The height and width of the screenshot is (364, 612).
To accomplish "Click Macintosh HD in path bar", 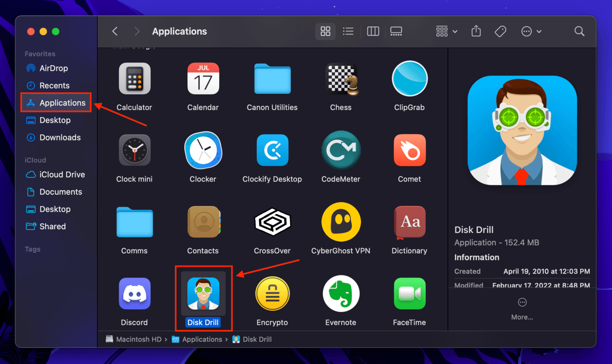I will (138, 339).
